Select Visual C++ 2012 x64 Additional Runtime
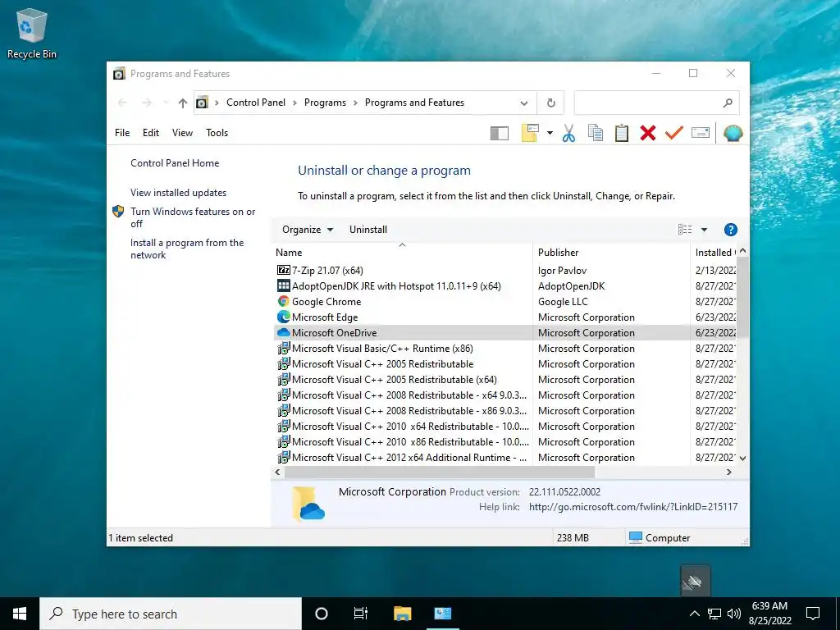The height and width of the screenshot is (630, 840). 409,458
